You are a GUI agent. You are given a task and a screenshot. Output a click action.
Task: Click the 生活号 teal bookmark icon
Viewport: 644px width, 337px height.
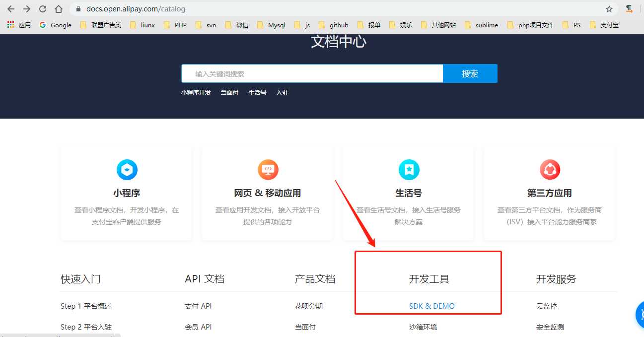(409, 170)
